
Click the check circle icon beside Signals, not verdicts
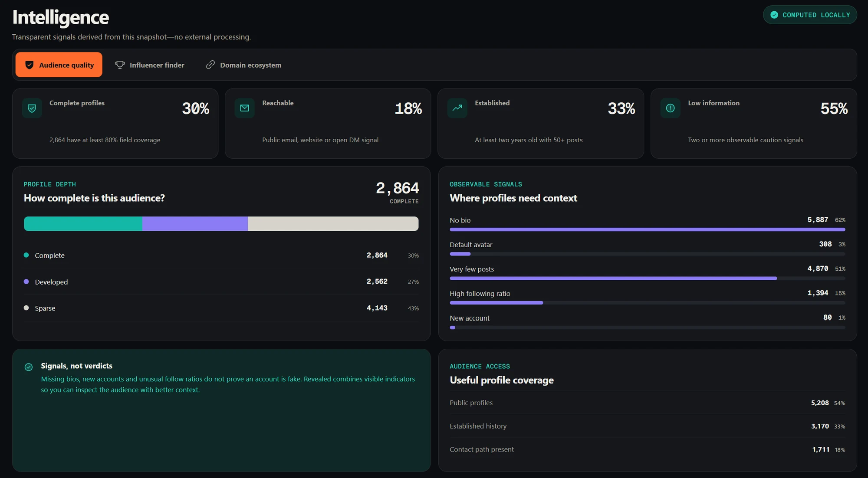pos(29,367)
